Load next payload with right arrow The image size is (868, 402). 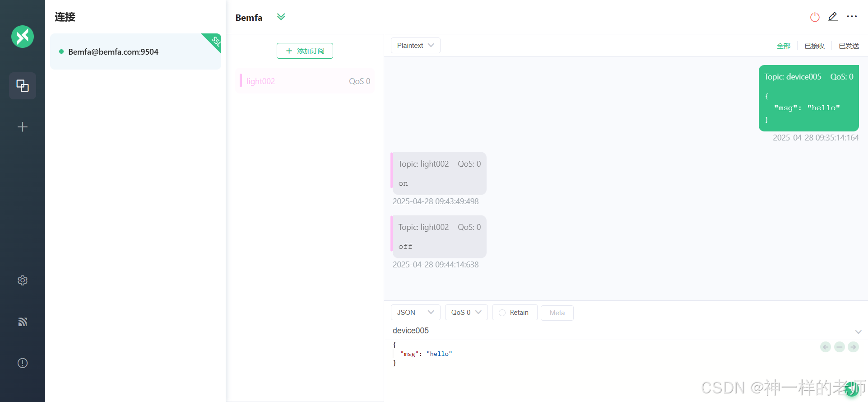coord(853,347)
